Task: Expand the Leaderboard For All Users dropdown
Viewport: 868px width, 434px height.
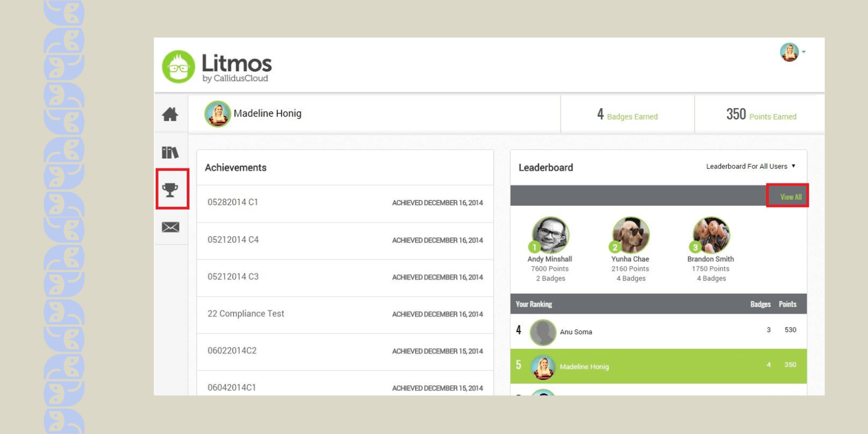Action: 751,166
